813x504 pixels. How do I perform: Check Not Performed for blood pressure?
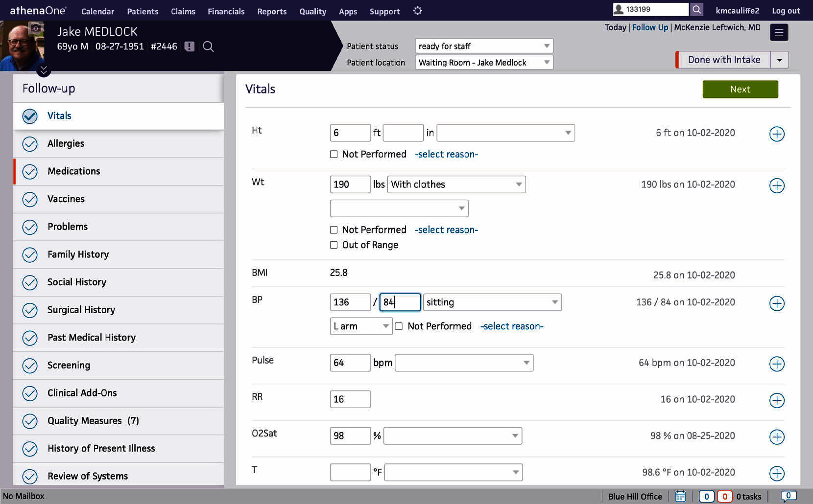[x=399, y=326]
